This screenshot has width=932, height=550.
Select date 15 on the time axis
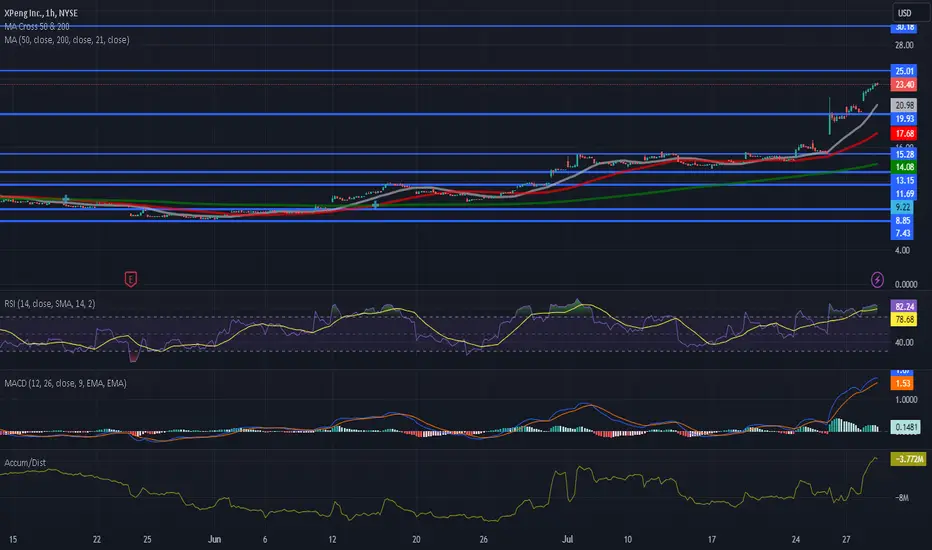(12, 539)
